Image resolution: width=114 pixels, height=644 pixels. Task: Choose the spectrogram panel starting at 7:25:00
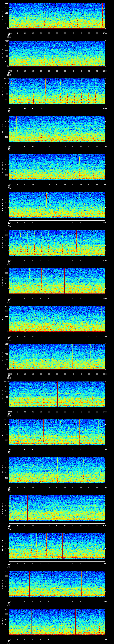click(x=57, y=356)
